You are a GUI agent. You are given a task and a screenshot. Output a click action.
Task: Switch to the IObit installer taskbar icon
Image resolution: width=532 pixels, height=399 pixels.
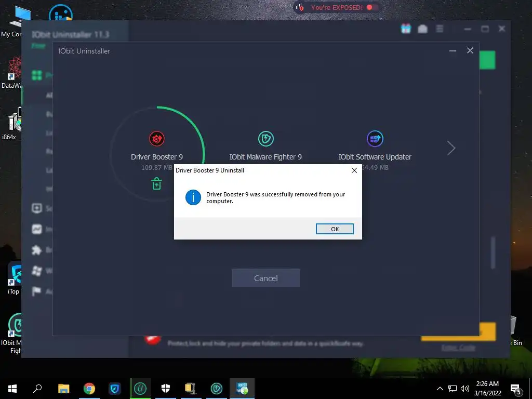point(242,389)
